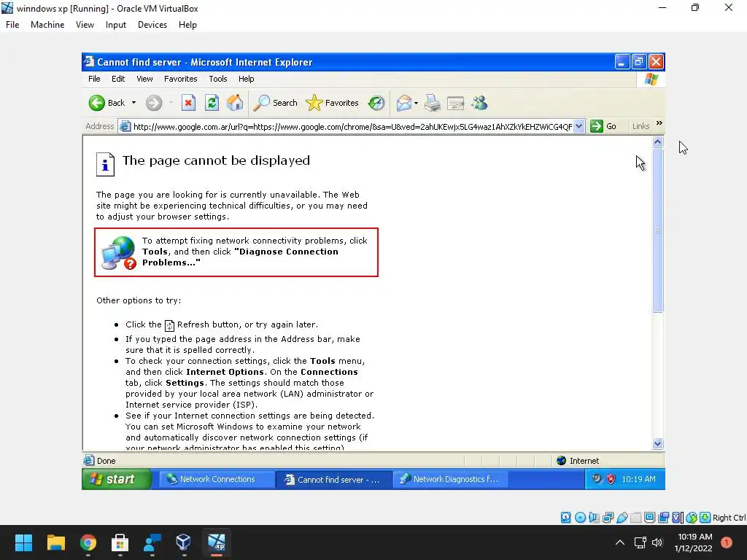Viewport: 747px width, 560px height.
Task: Click the Internet zone status bar indicator
Action: click(578, 461)
